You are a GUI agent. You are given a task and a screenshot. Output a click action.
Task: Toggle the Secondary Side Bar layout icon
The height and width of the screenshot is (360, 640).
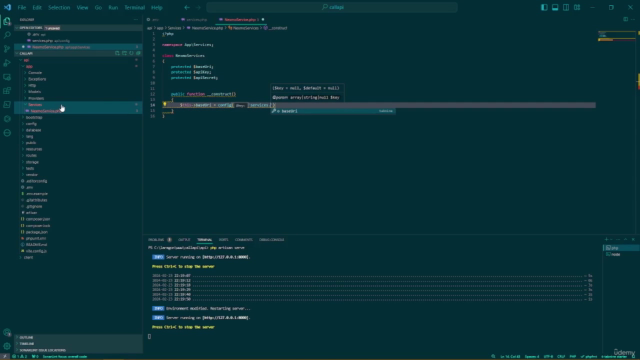click(x=566, y=7)
